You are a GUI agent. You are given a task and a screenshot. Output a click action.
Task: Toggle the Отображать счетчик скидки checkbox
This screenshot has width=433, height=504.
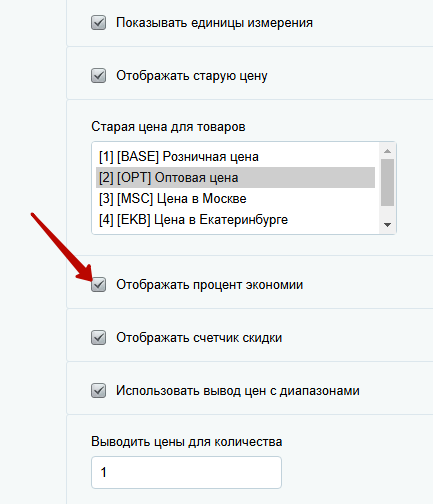tap(98, 338)
